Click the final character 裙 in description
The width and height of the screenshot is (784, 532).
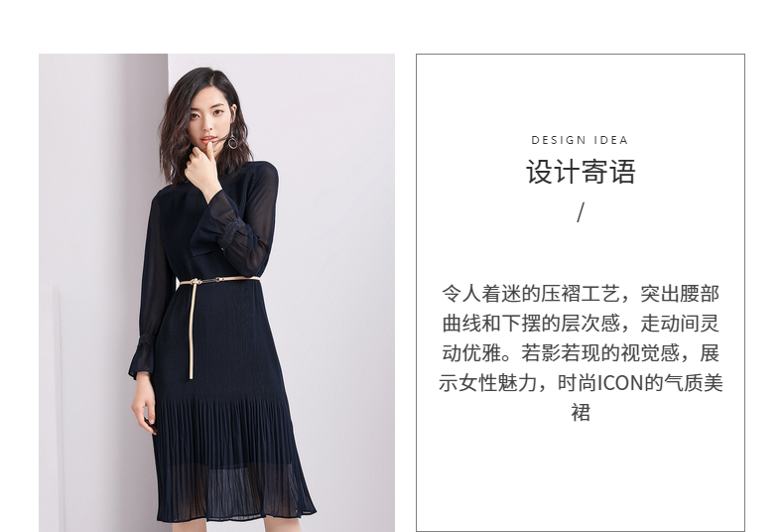581,413
